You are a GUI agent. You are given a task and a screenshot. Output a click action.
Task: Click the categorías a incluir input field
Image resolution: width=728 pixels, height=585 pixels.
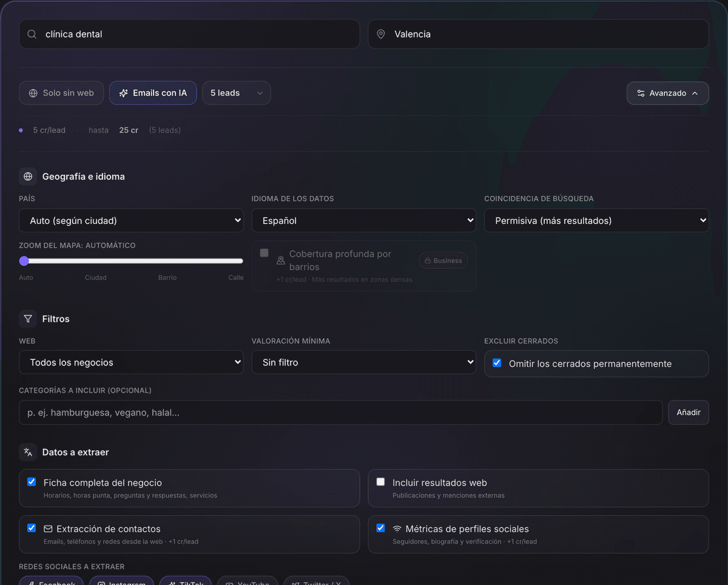[341, 413]
